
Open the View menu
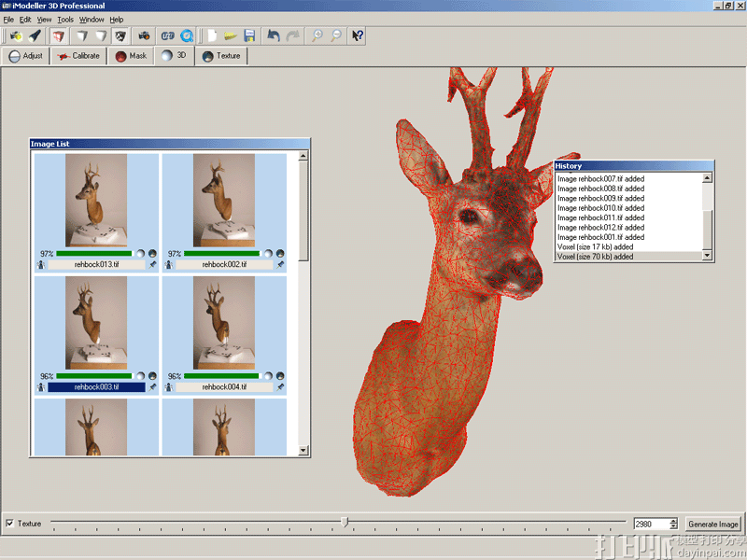click(x=44, y=20)
